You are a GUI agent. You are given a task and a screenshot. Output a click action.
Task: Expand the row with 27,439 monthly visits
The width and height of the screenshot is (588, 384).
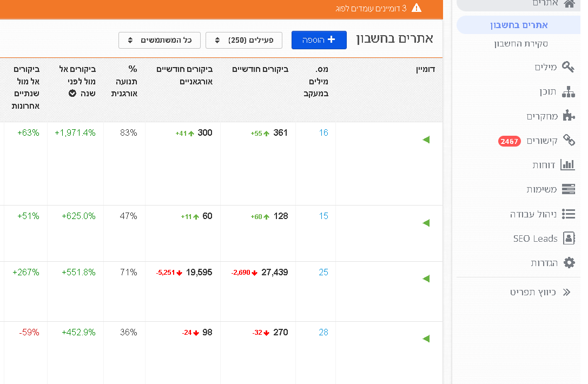pos(426,278)
